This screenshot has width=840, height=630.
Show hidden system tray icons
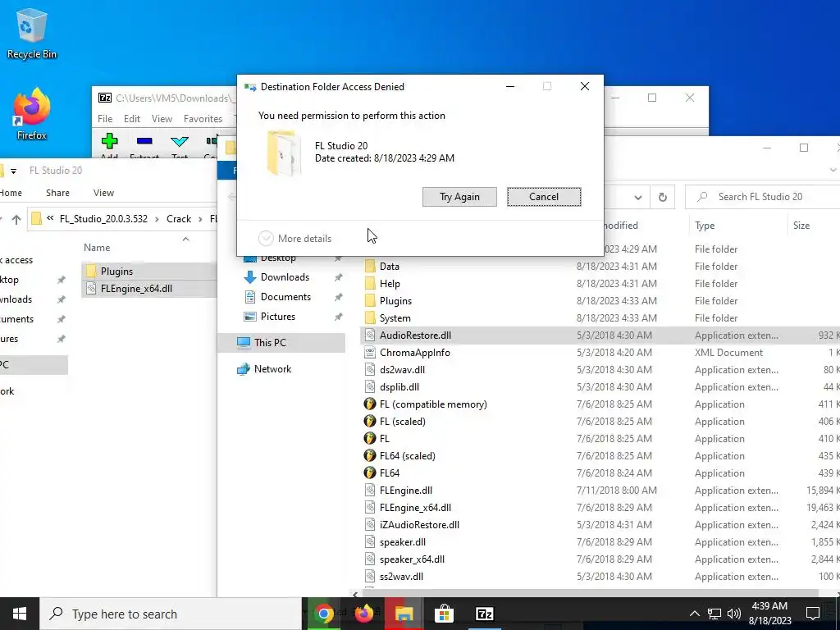(x=694, y=614)
